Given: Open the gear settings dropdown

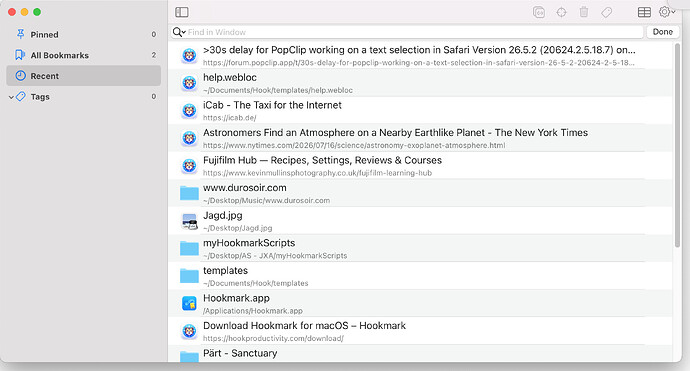Looking at the screenshot, I should 667,12.
